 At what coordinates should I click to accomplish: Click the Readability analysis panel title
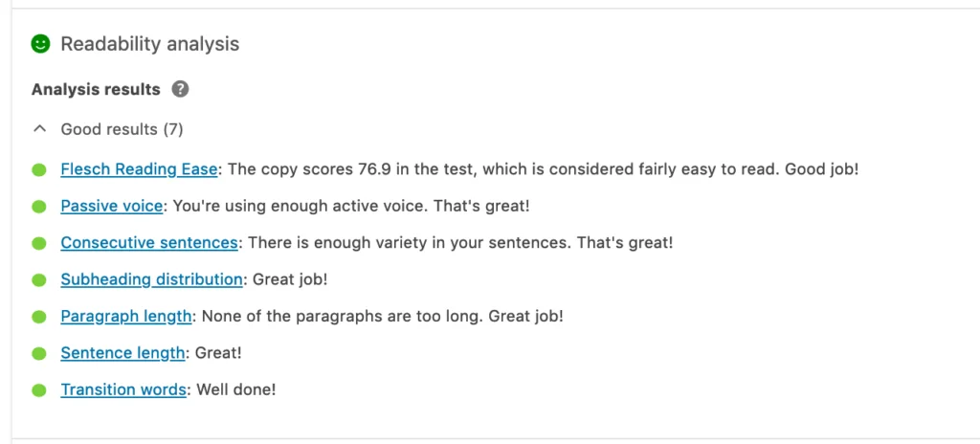point(149,44)
